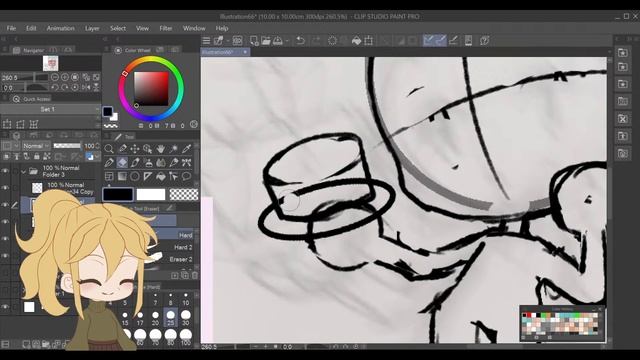Select the highlighted Eraser tool
640x360 pixels.
pyautogui.click(x=122, y=162)
